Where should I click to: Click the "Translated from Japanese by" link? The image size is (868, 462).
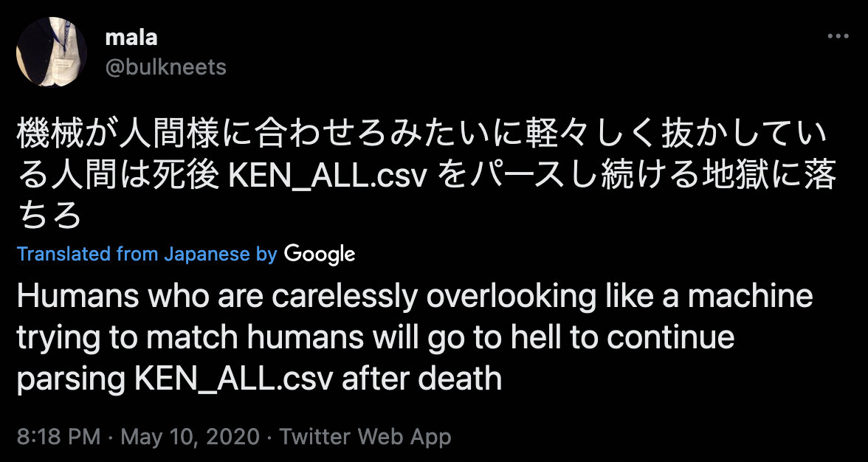pos(147,255)
